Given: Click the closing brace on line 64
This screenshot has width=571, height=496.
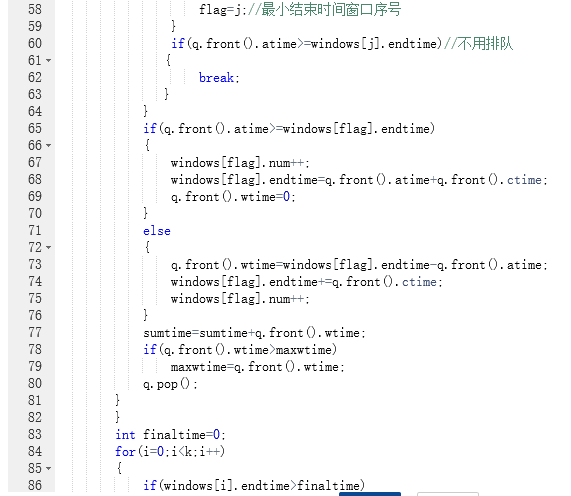Looking at the screenshot, I should pos(145,111).
